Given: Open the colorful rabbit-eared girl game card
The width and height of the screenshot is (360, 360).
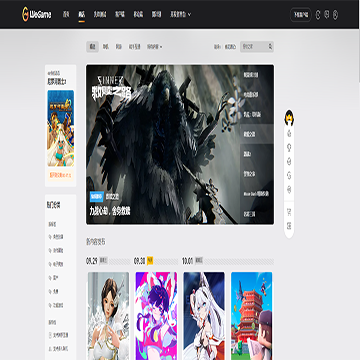Looking at the screenshot, I should pyautogui.click(x=156, y=316).
